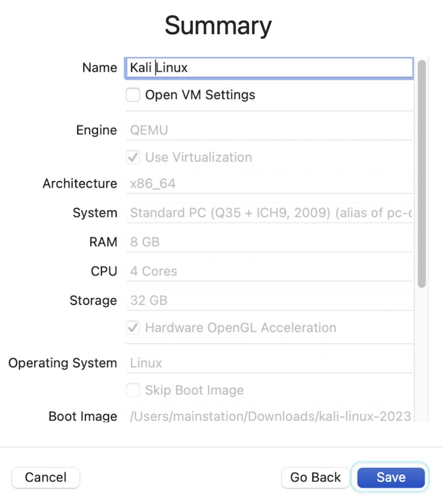
Task: Click the System label
Action: coord(95,213)
